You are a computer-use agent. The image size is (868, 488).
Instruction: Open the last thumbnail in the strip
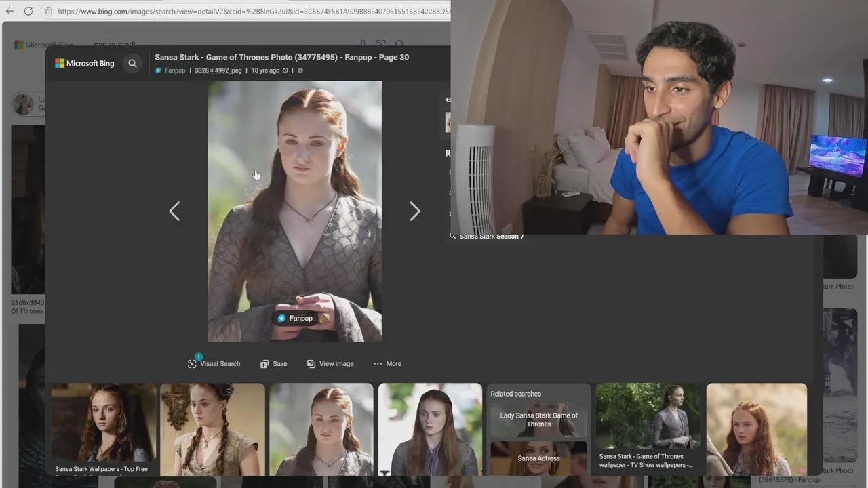757,429
